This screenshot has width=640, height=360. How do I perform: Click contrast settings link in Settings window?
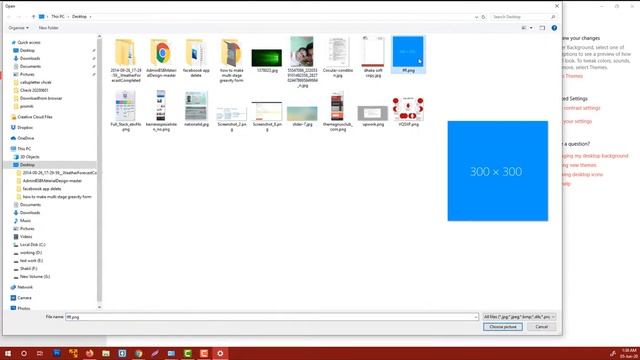click(582, 108)
